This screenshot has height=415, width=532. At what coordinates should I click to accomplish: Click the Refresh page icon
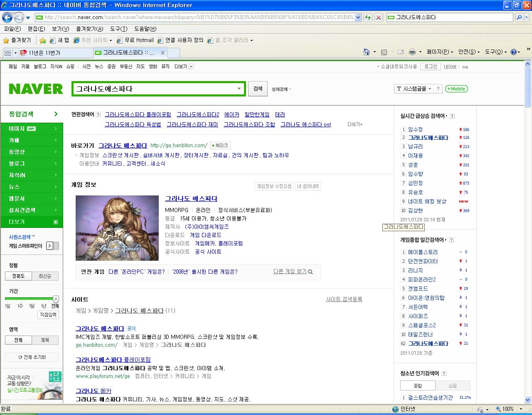[368, 17]
